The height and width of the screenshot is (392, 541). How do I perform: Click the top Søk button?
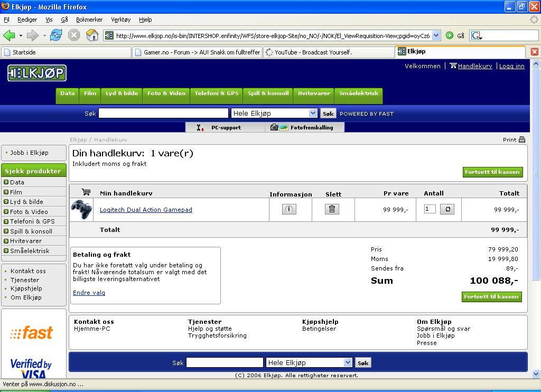(328, 114)
